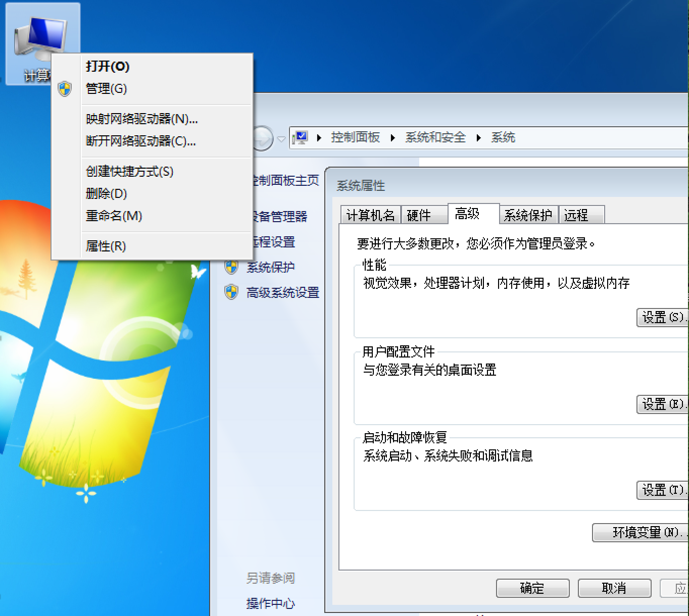Choose Create shortcut (创建快捷方式)
689x616 pixels.
click(x=152, y=171)
